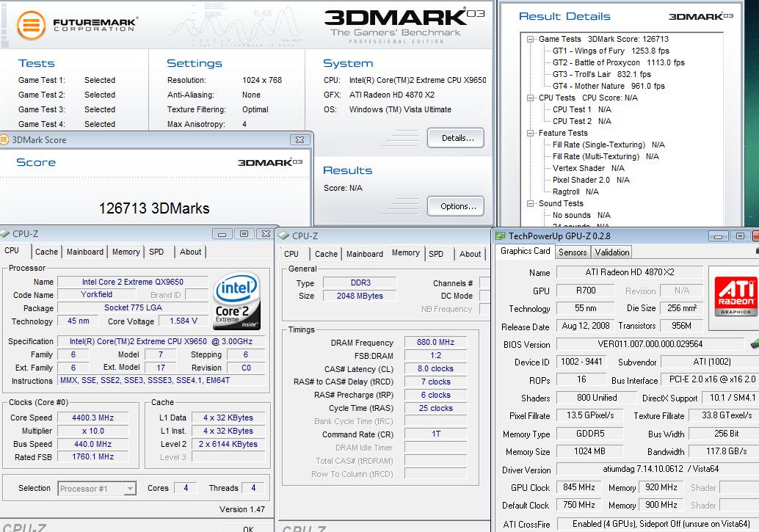Select Vertex Shader tree row
This screenshot has width=759, height=532.
click(x=589, y=168)
